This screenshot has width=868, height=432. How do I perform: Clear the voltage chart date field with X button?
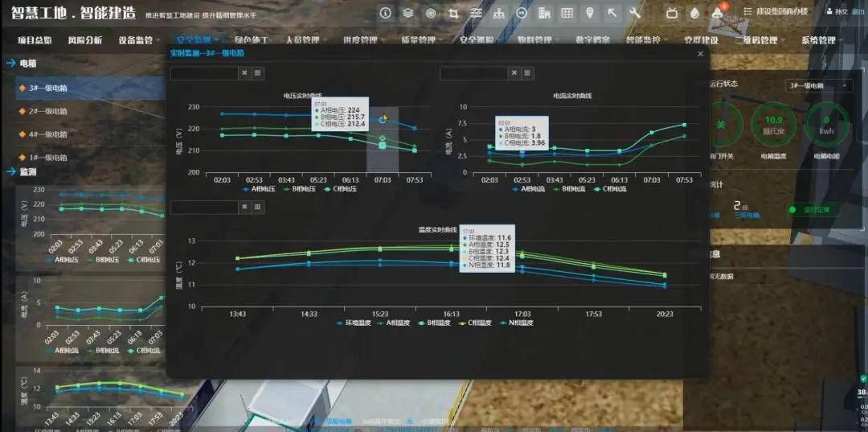pos(244,73)
